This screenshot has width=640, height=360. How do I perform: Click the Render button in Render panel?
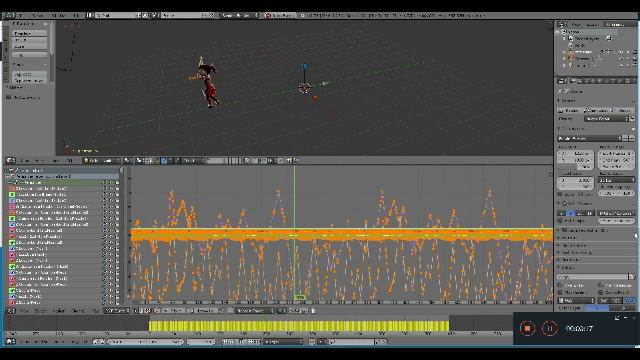point(569,110)
